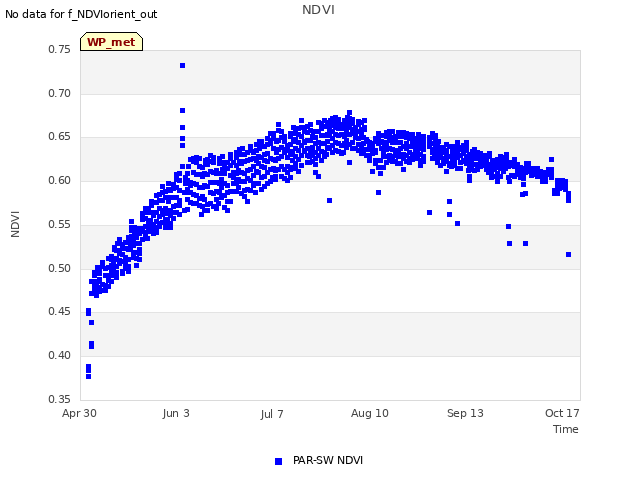This screenshot has width=640, height=480.
Task: Click the NDVI chart title
Action: tap(318, 10)
